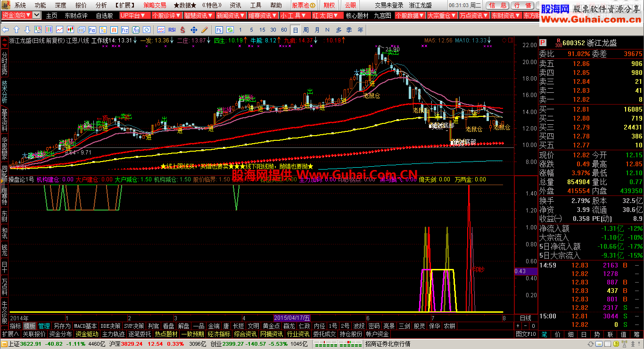Switch to the MACD基本 template tab
This screenshot has width=644, height=349.
pos(85,326)
